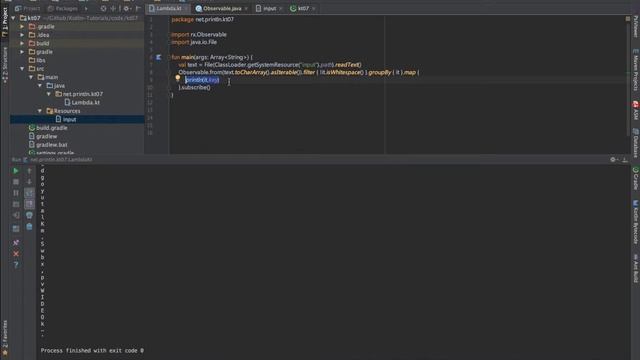This screenshot has height=360, width=640.
Task: Click the Restore layout icon in Run toolbar
Action: coord(16,229)
